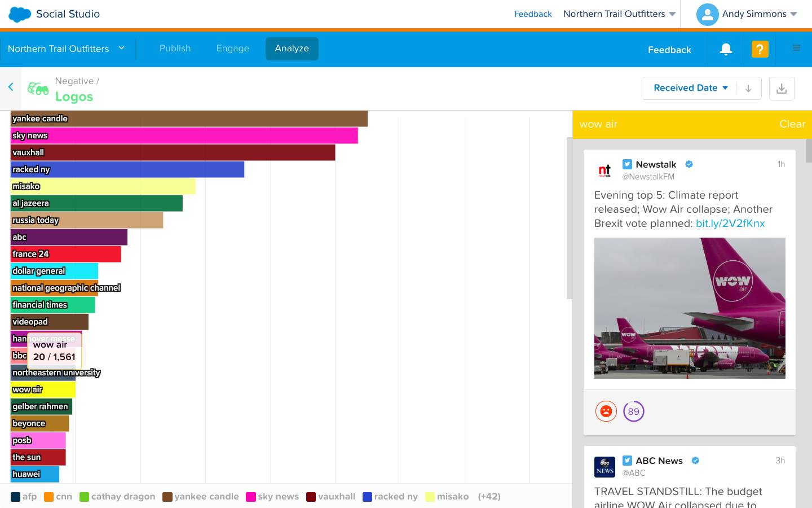The height and width of the screenshot is (508, 812).
Task: Open the notifications bell
Action: click(x=726, y=49)
